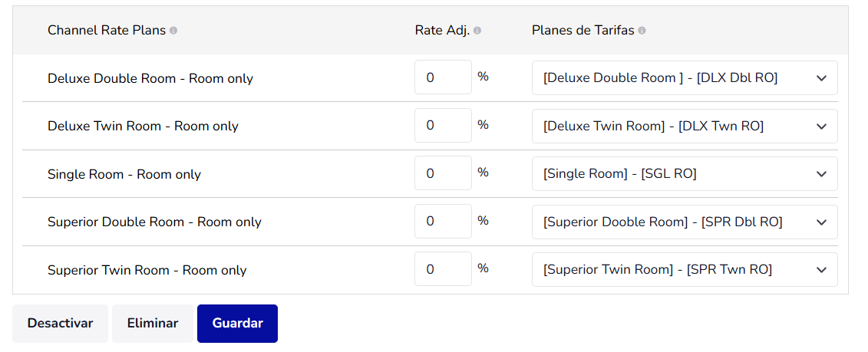Select Single Room rate adjustment field

443,174
